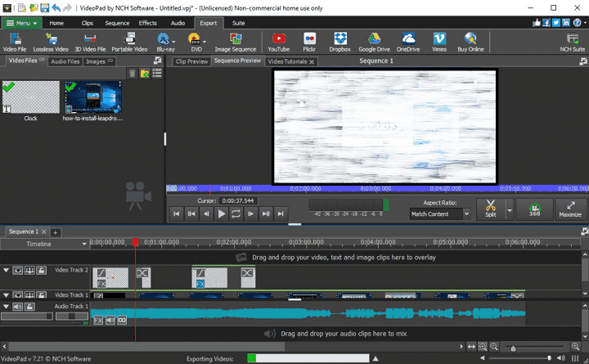589x364 pixels.
Task: Add new sequence with plus button
Action: [x=56, y=232]
